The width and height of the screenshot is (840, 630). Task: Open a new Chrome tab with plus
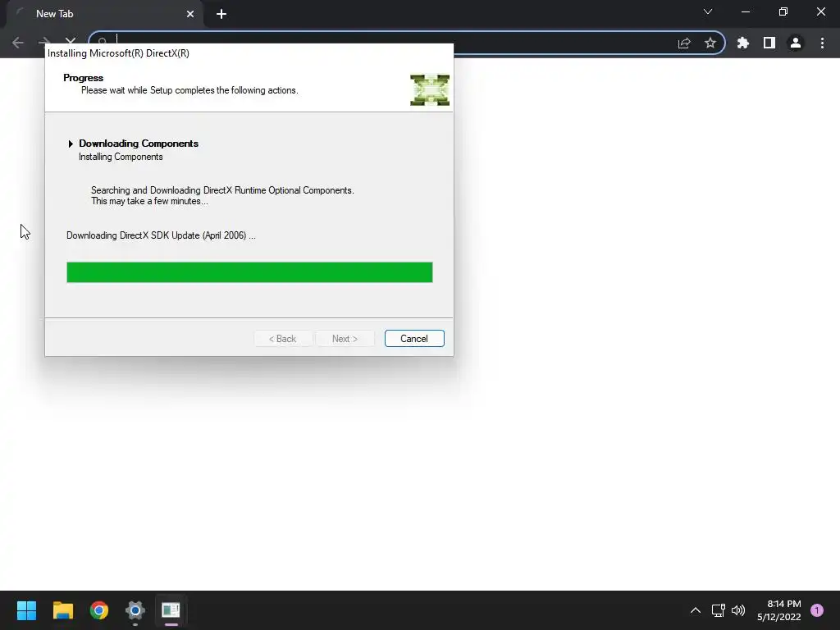221,14
